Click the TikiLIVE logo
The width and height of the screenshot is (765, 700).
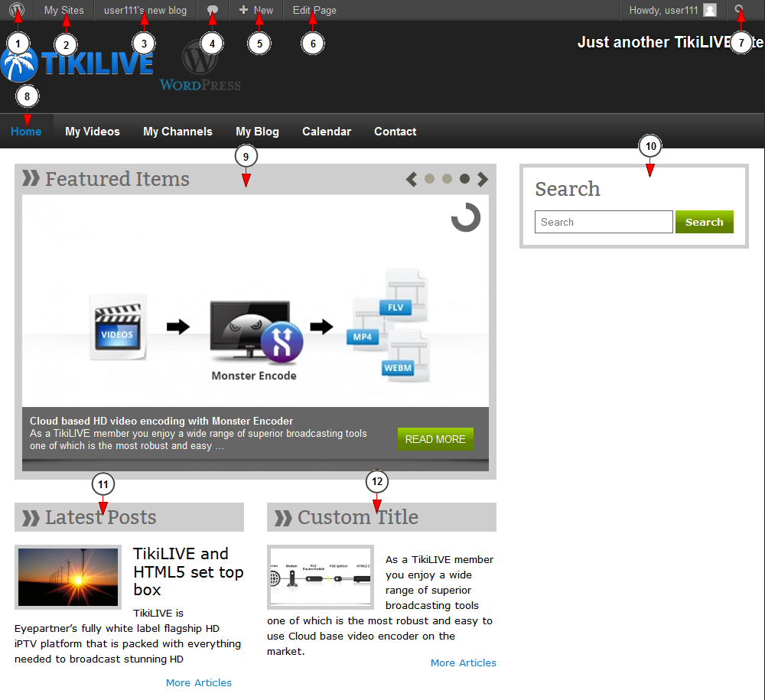pyautogui.click(x=77, y=64)
